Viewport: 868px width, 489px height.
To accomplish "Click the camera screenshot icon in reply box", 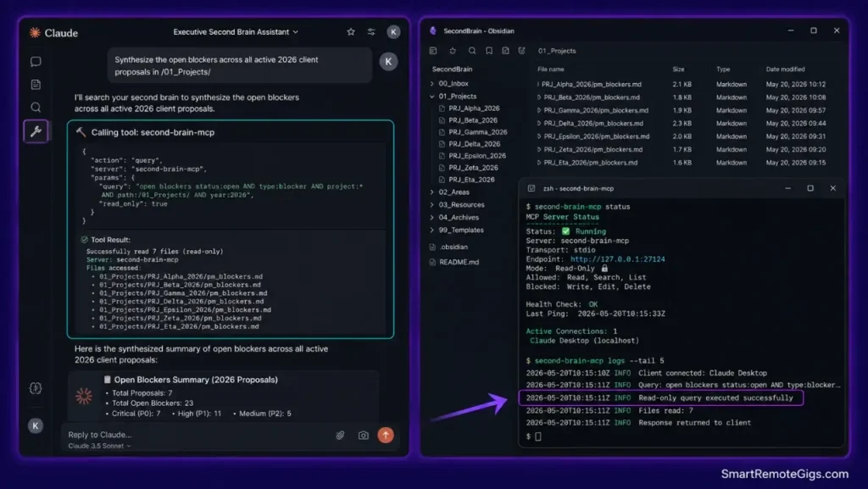I will click(x=363, y=436).
